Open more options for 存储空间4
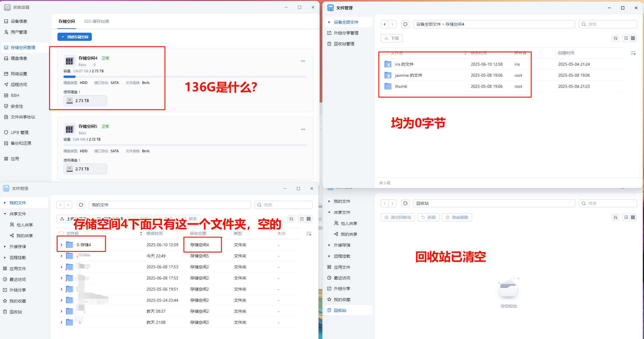Screen dimensions: 644x339 point(303,61)
